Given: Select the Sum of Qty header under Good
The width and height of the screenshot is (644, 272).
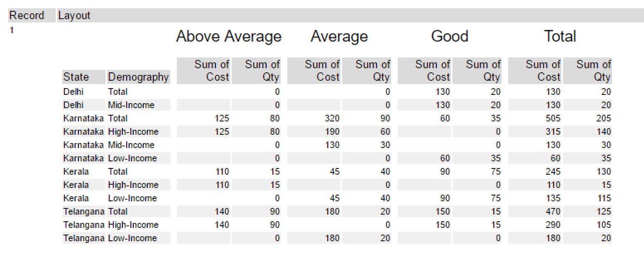Looking at the screenshot, I should click(483, 71).
